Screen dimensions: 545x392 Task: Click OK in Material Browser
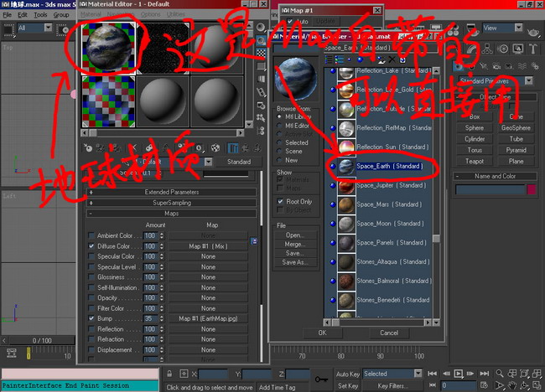point(322,333)
